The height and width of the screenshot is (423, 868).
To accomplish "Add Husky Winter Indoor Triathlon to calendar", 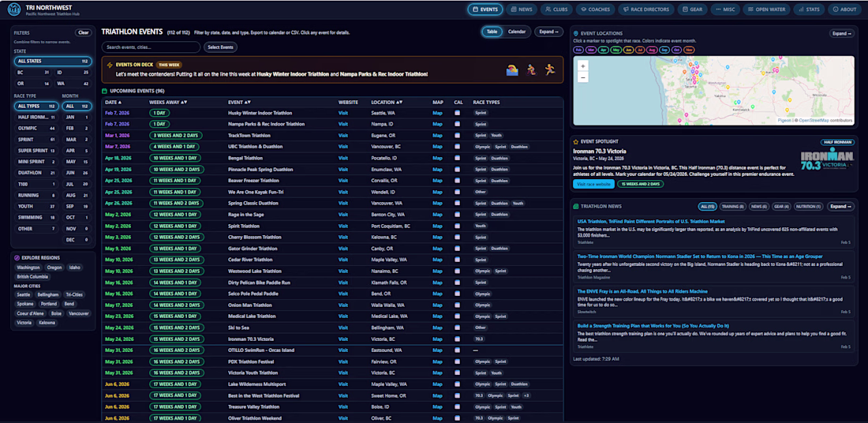I will click(x=457, y=113).
